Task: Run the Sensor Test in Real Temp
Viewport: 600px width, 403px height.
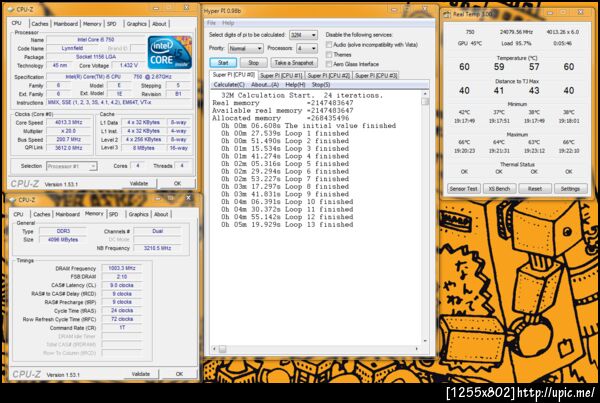Action: tap(463, 189)
